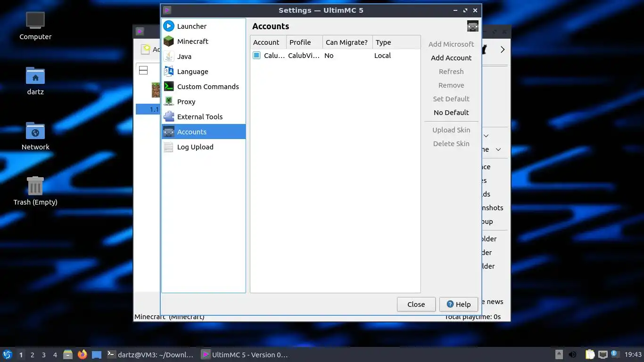
Task: Open the Minecraft settings page
Action: (x=204, y=41)
